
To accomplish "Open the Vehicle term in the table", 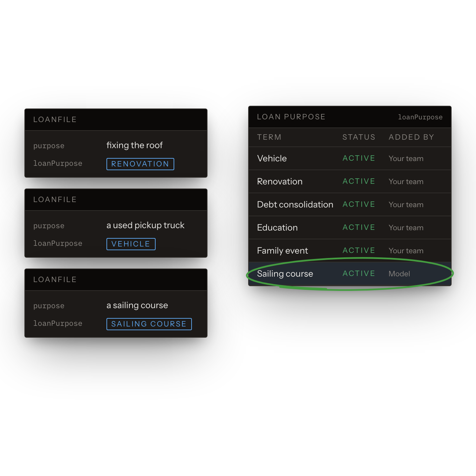I will pyautogui.click(x=272, y=158).
